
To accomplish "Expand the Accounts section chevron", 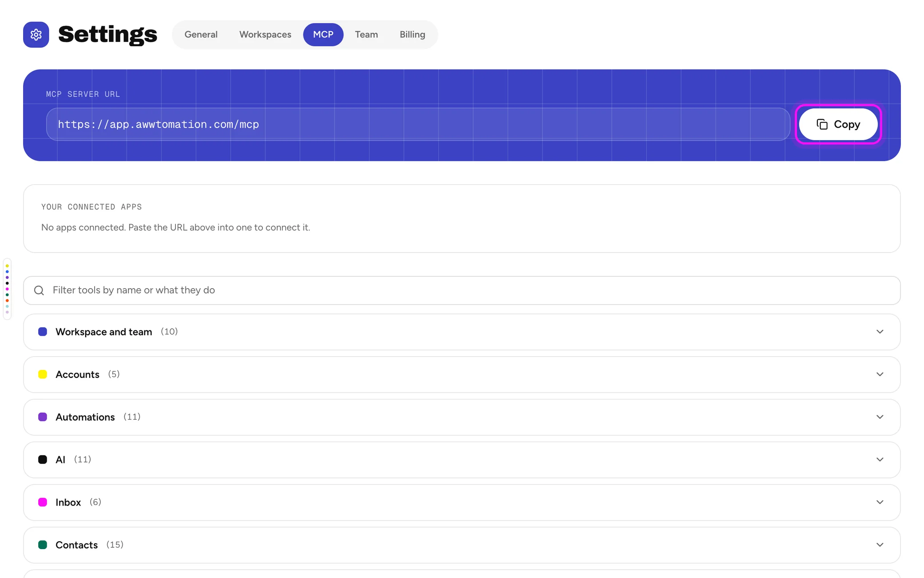I will point(880,374).
